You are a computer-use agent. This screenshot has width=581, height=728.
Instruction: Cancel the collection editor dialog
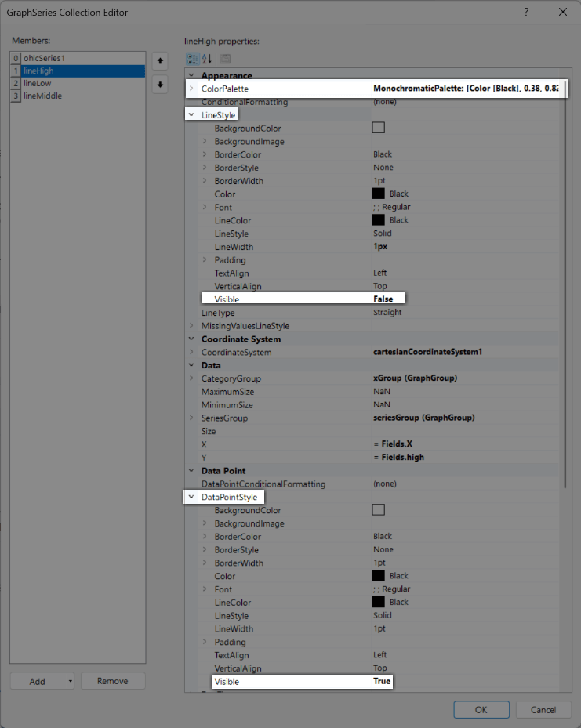tap(543, 709)
